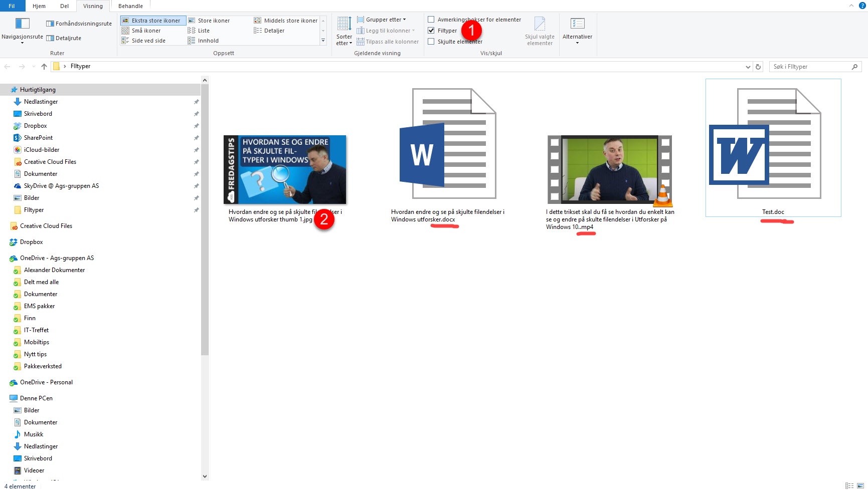Screen dimensions: 868x492
Task: Click Tilpass alle kolonner button
Action: coord(388,42)
